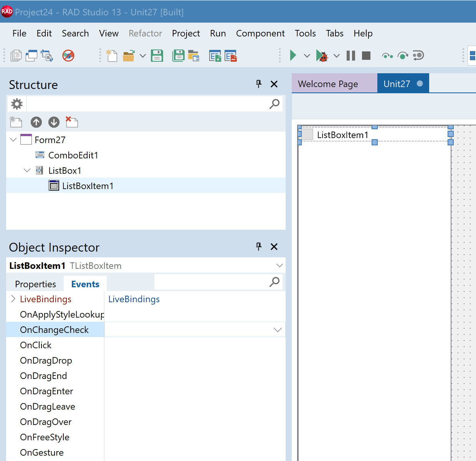
Task: Open the OnChangeCheck event dropdown
Action: 278,330
